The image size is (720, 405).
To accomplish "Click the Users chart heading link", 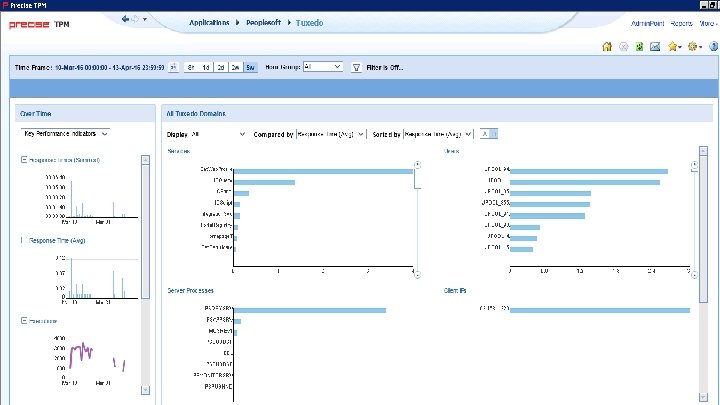I will (x=451, y=151).
